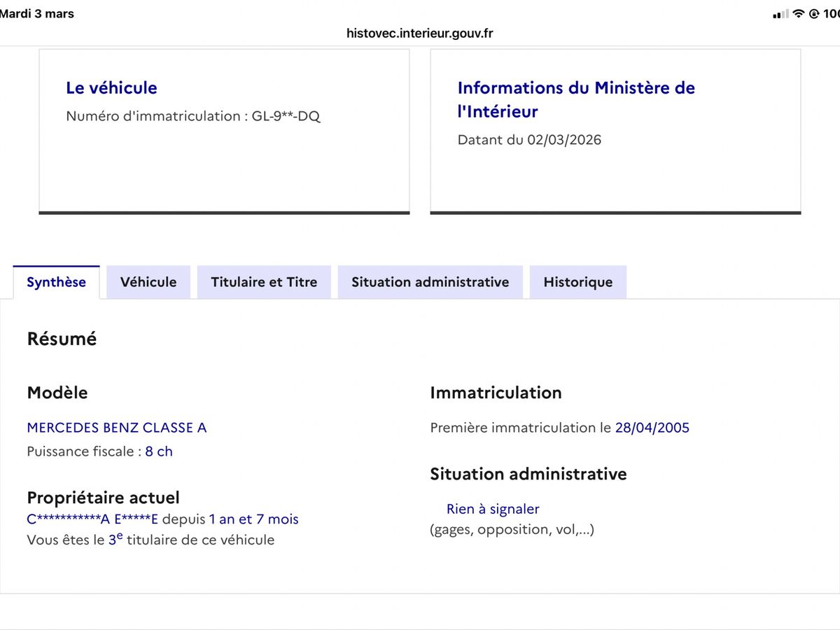Switch to the Synthèse tab
Image resolution: width=840 pixels, height=630 pixels.
56,282
